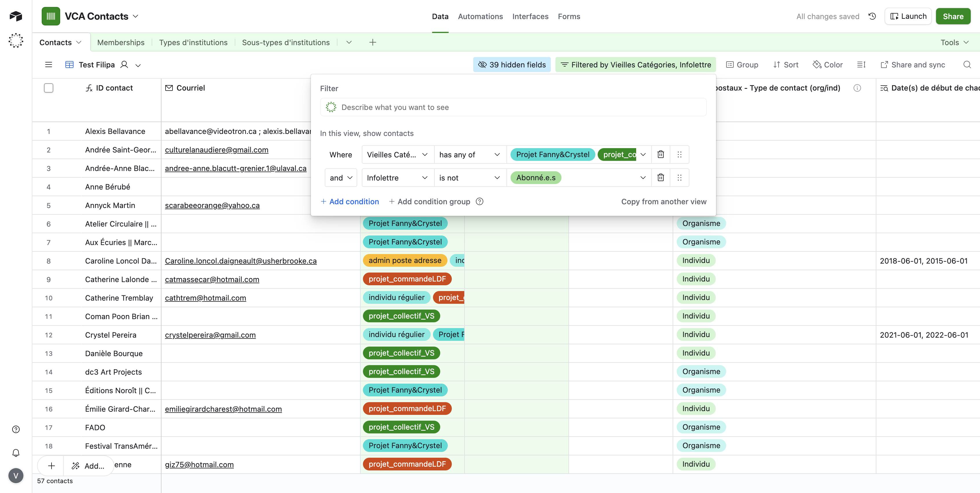
Task: Open the 39 hidden fields panel
Action: coord(512,65)
